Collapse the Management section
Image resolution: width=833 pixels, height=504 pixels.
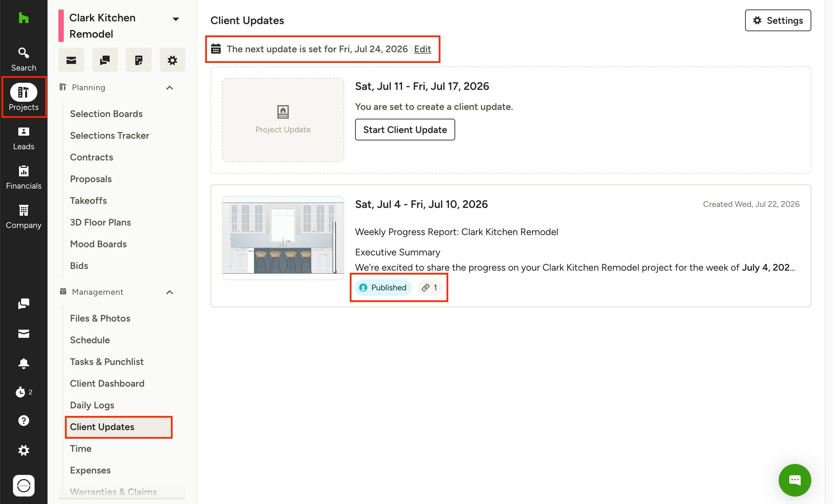170,292
